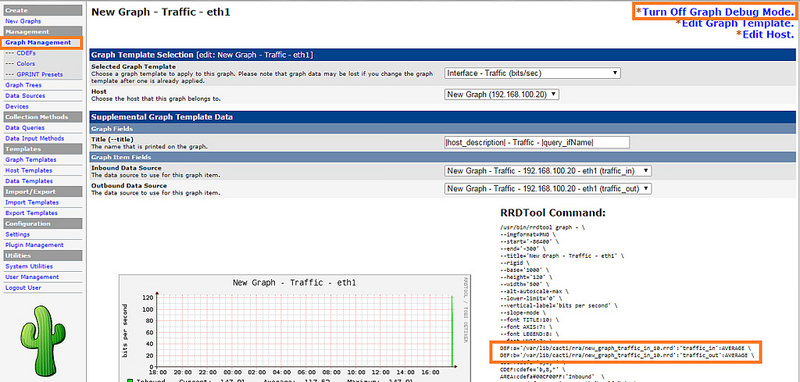Go to the CDEFs submenu item
800x382 pixels.
click(x=20, y=53)
